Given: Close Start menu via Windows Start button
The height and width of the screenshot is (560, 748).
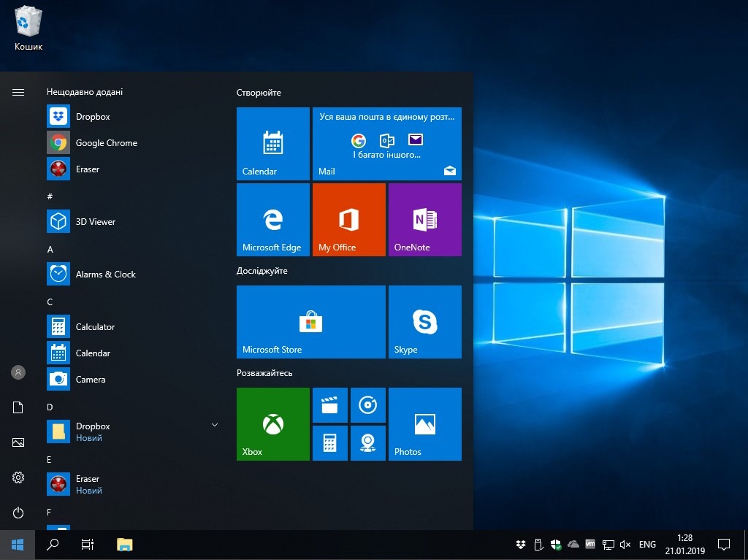Looking at the screenshot, I should pyautogui.click(x=18, y=544).
